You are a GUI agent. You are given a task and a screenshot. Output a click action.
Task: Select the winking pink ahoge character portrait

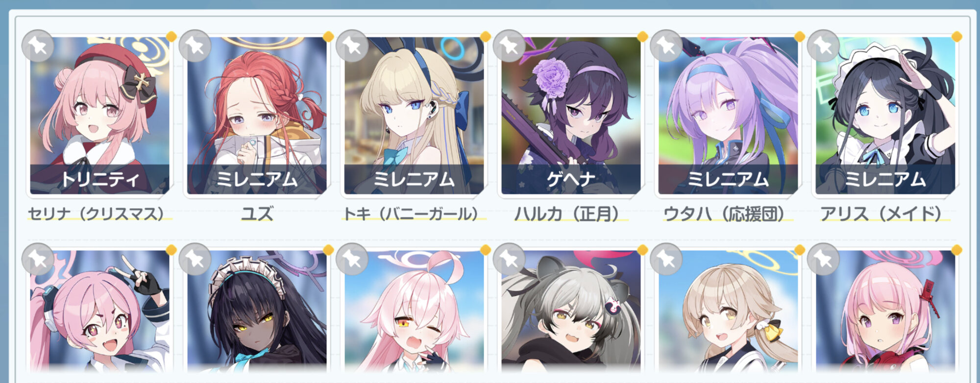pos(414,311)
